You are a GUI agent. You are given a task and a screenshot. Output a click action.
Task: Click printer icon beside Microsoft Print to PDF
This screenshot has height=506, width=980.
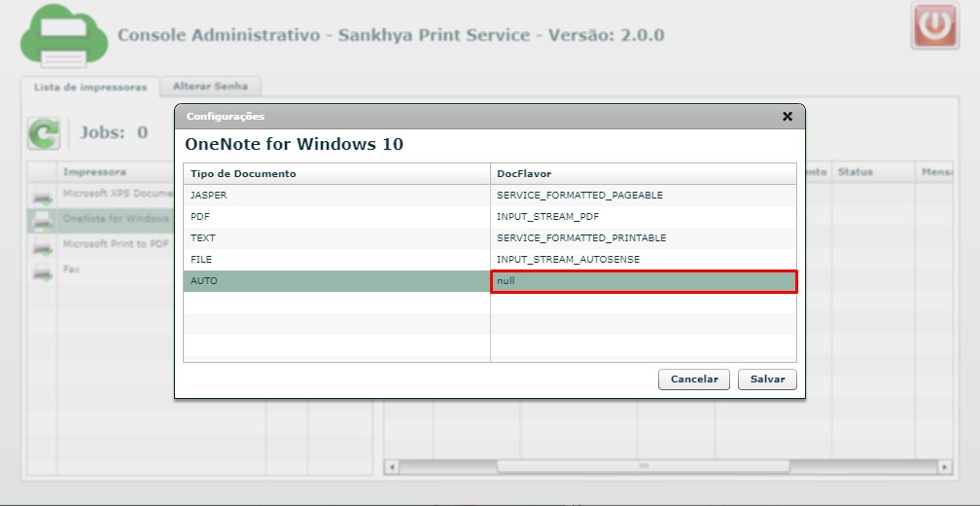(x=43, y=246)
